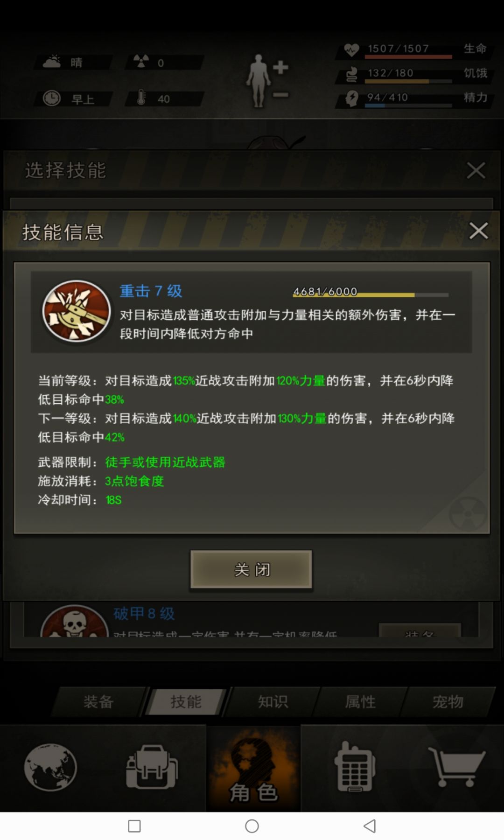Tap the clock time-of-day icon
This screenshot has height=840, width=504.
[52, 98]
